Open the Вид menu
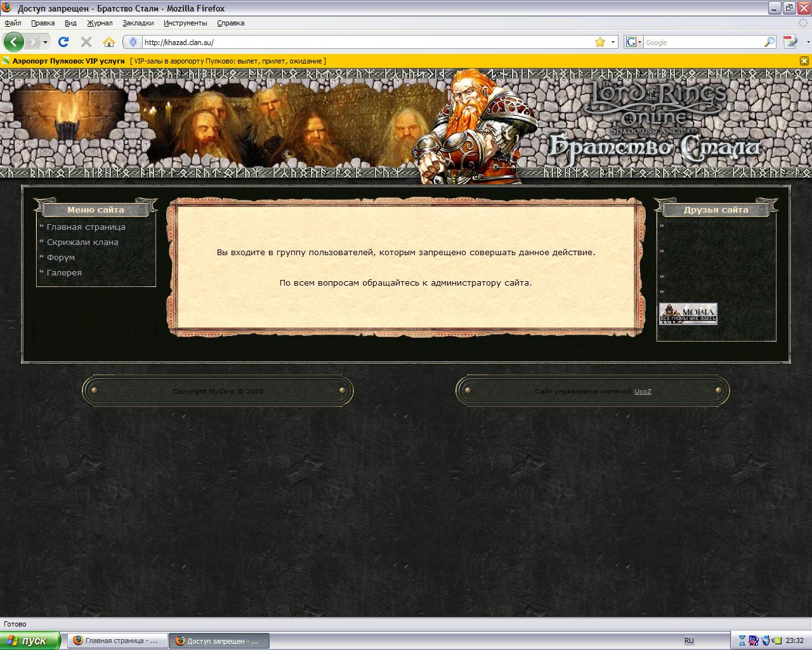Screen dimensions: 812x650 point(70,23)
